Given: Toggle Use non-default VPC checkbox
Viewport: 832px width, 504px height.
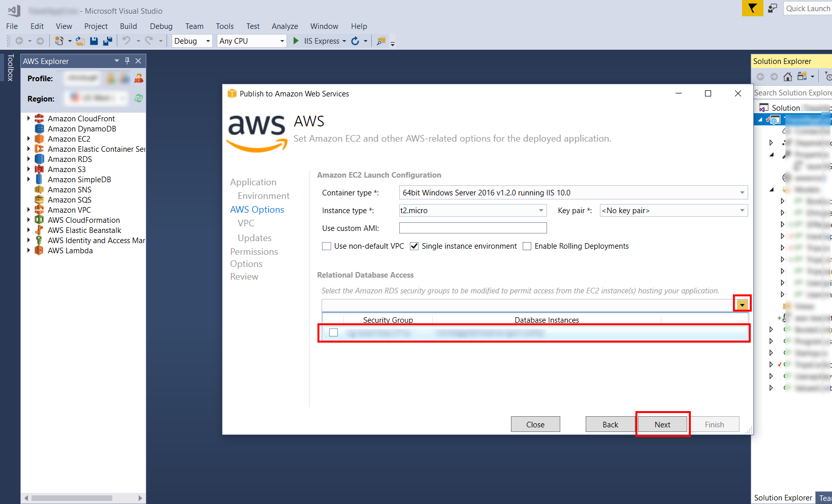Looking at the screenshot, I should (327, 246).
